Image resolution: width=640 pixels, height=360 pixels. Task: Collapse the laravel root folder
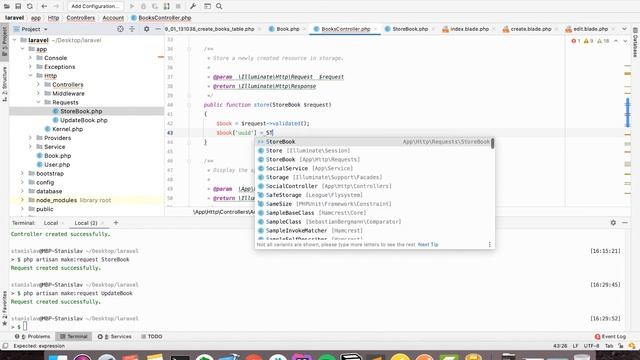(15, 40)
